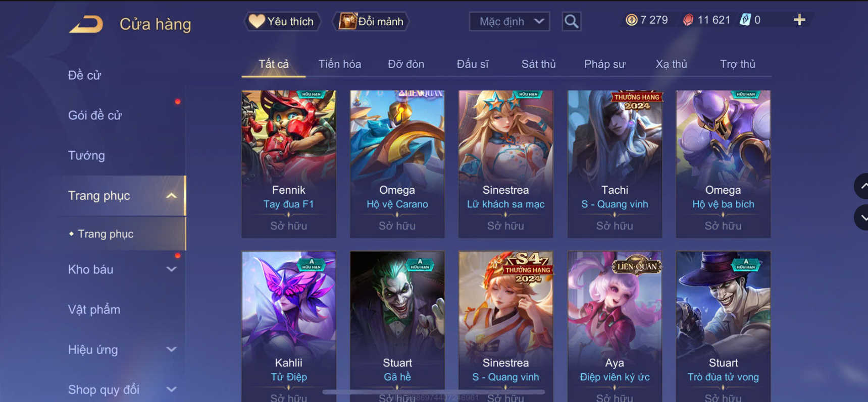
Task: Tap the gold coin balance icon
Action: pos(631,20)
